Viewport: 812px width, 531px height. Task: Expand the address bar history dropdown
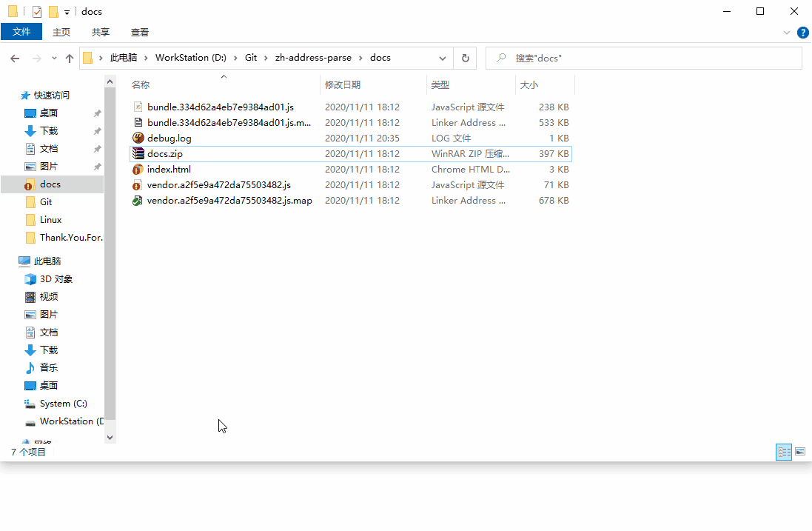(x=442, y=58)
